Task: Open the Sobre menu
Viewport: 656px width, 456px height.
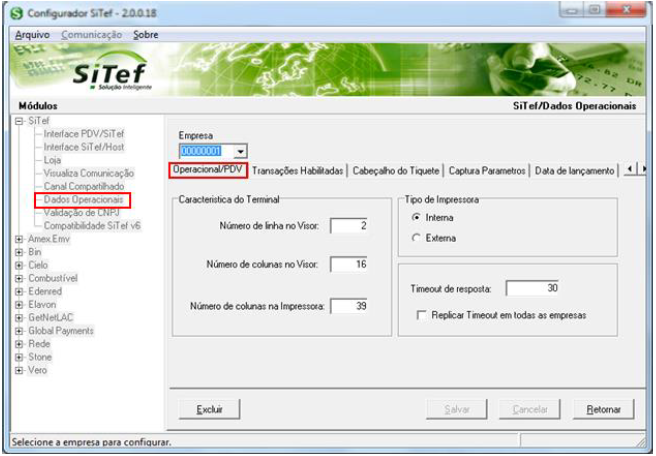Action: pos(146,35)
